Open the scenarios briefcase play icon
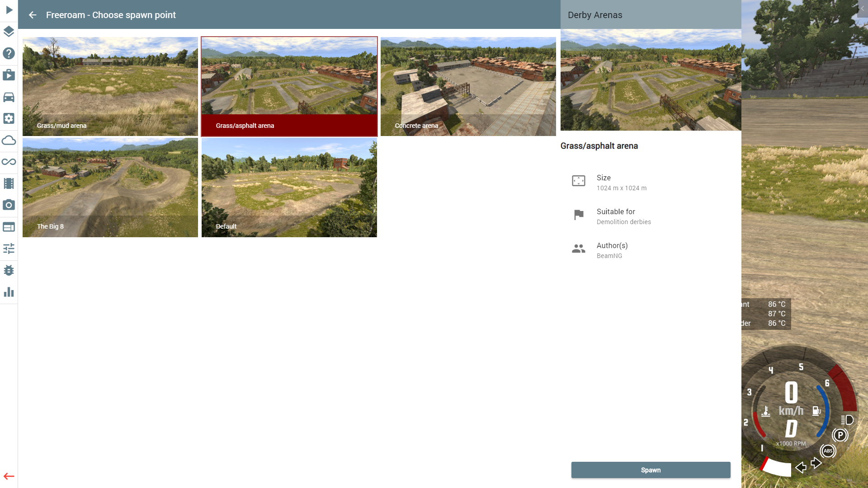 click(x=9, y=75)
